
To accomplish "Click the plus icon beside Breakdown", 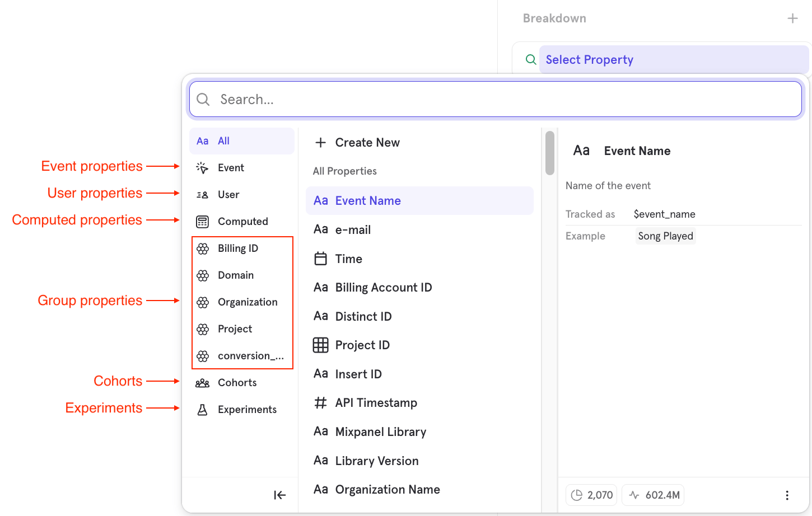I will (792, 18).
